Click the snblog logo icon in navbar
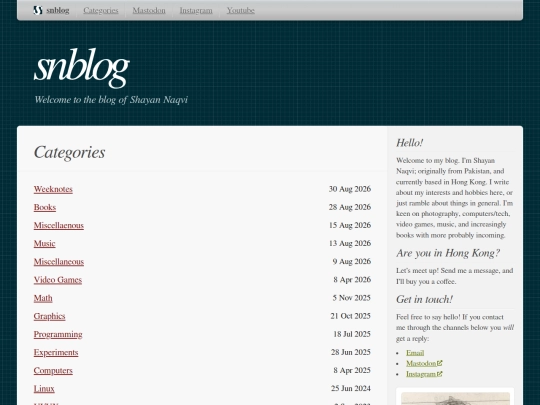Viewport: 540px width, 405px height. (38, 10)
